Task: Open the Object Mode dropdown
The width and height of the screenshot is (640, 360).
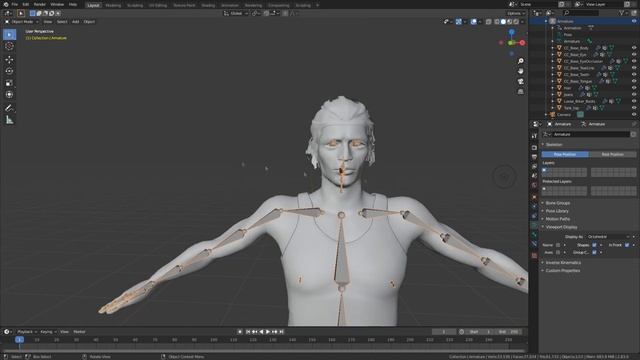Action: click(22, 22)
